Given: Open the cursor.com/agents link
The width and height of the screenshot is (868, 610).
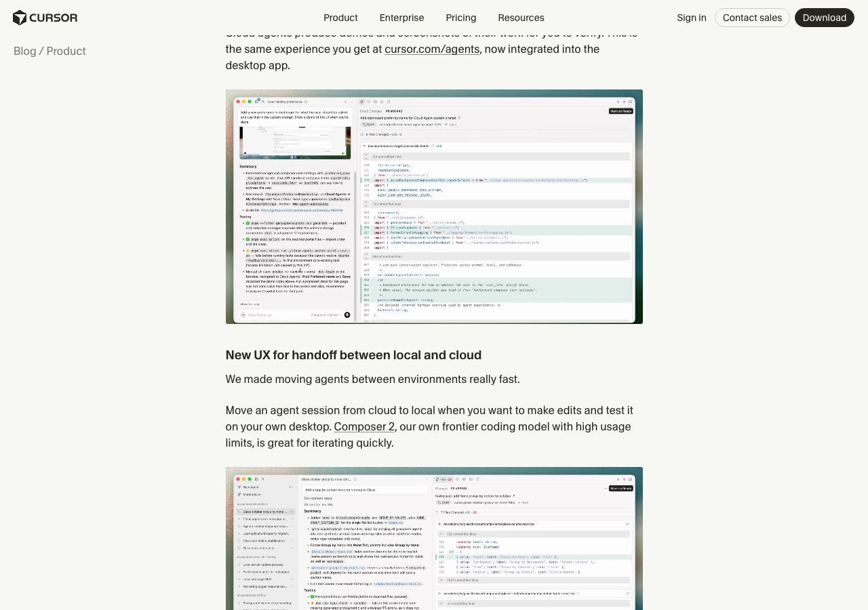Looking at the screenshot, I should 432,49.
